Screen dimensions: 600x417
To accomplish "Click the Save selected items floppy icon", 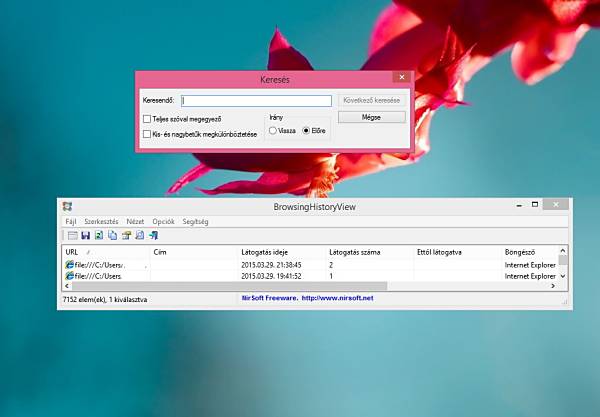I will click(x=86, y=235).
